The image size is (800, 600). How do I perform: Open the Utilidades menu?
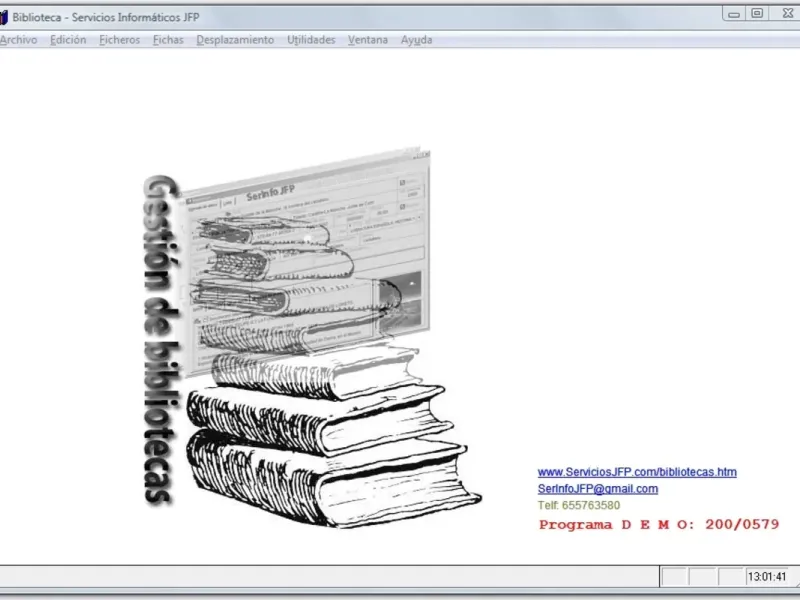click(x=311, y=40)
